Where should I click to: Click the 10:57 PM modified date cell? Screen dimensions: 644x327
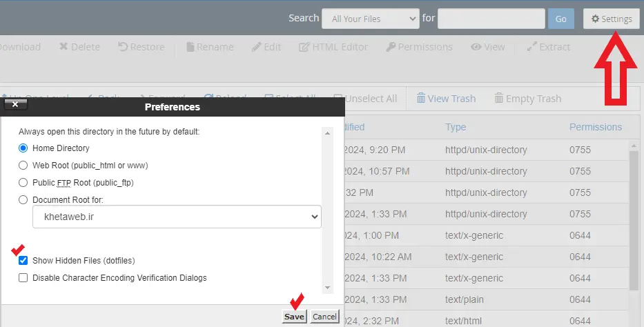(377, 171)
